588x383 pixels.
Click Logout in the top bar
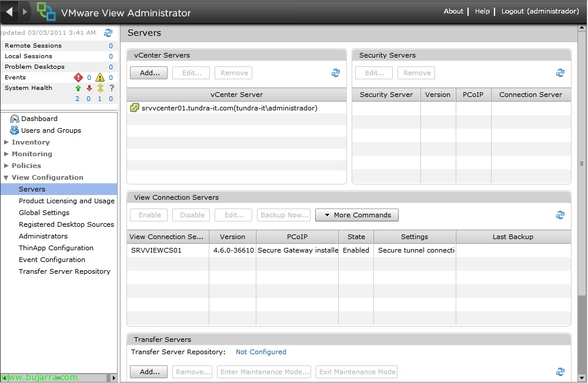[540, 11]
